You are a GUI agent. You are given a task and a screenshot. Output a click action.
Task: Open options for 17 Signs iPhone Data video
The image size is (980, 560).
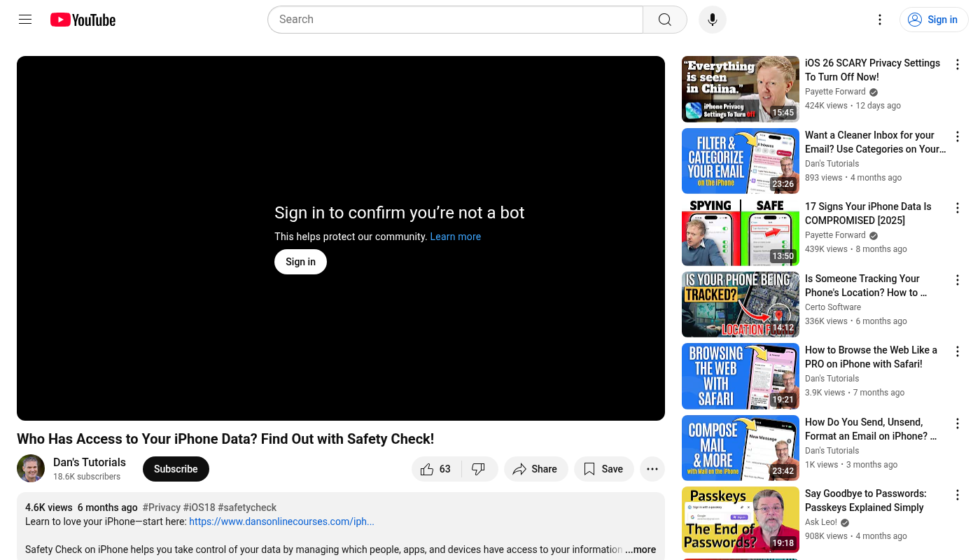(x=957, y=208)
